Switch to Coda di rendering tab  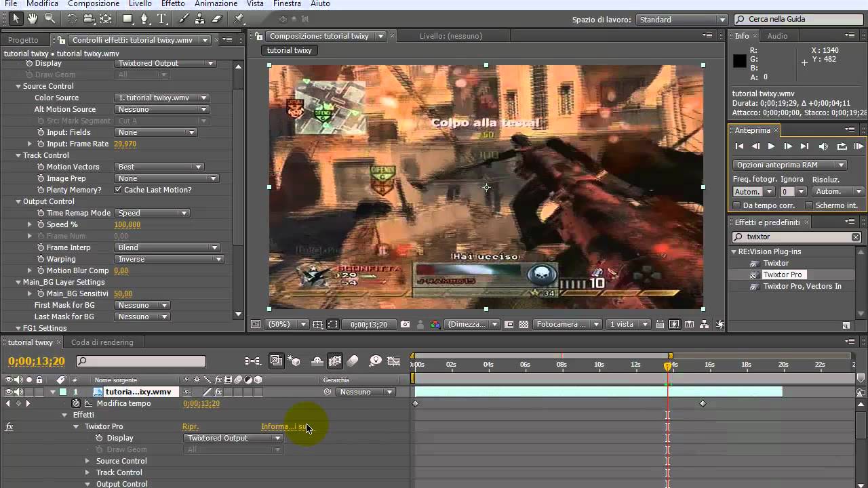(102, 342)
